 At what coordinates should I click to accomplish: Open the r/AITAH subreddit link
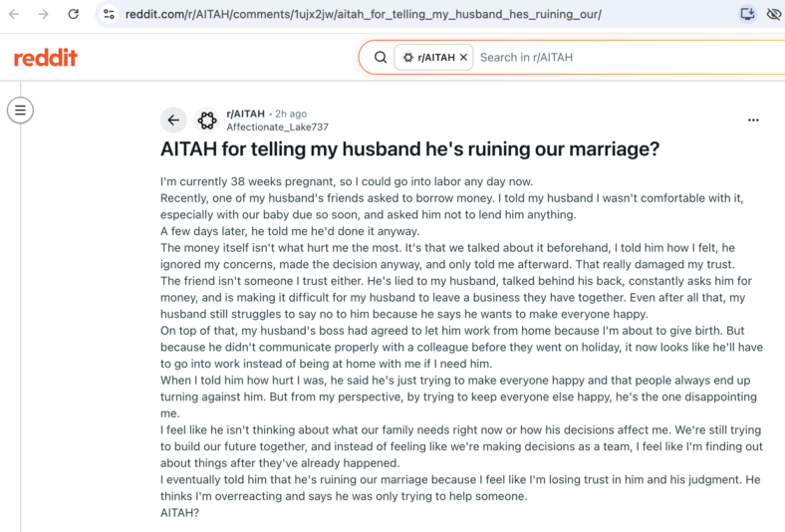tap(245, 114)
